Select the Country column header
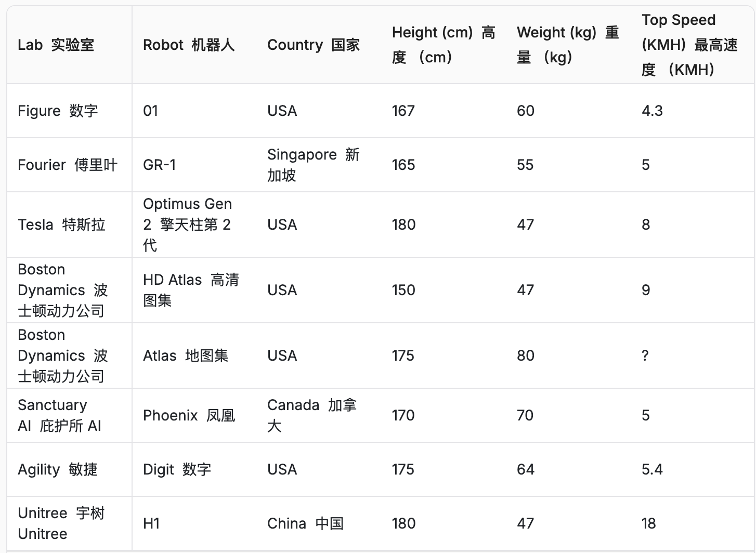Image resolution: width=756 pixels, height=553 pixels. [x=314, y=45]
